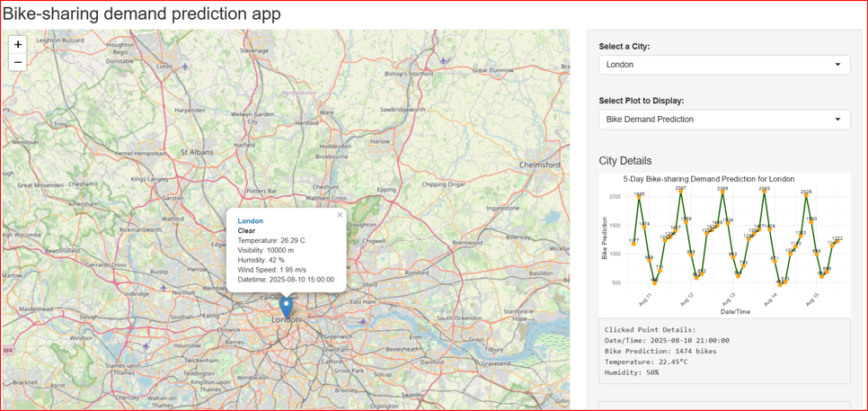The width and height of the screenshot is (868, 411).
Task: Click the Aug 15 axis label
Action: pyautogui.click(x=812, y=299)
